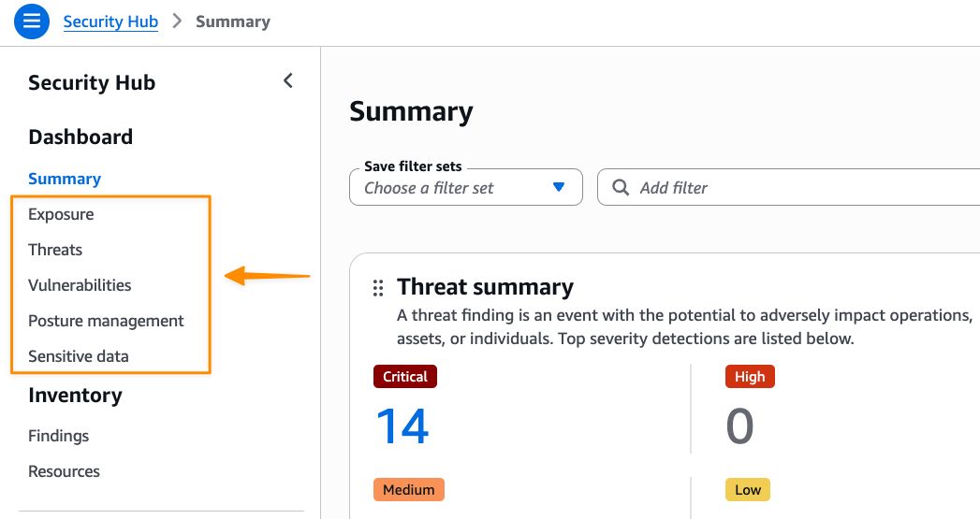Click in the Add filter field
This screenshot has width=980, height=519.
(x=796, y=187)
